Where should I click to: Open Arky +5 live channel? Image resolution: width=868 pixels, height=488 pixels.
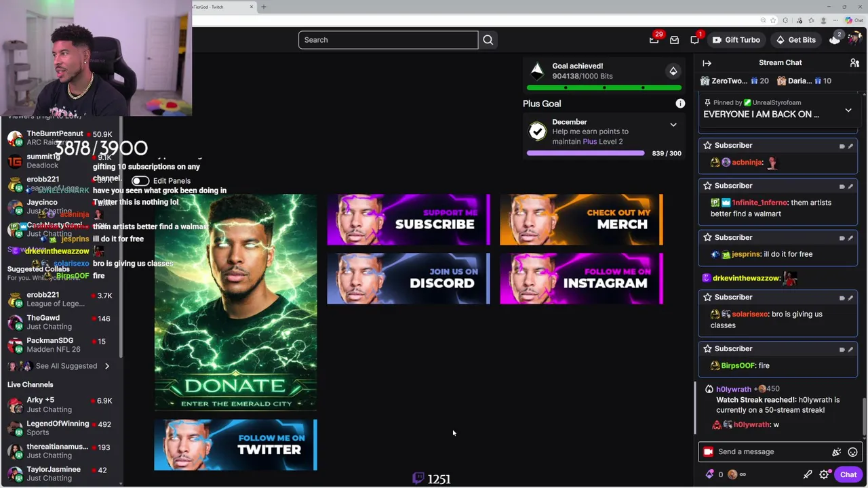(61, 405)
